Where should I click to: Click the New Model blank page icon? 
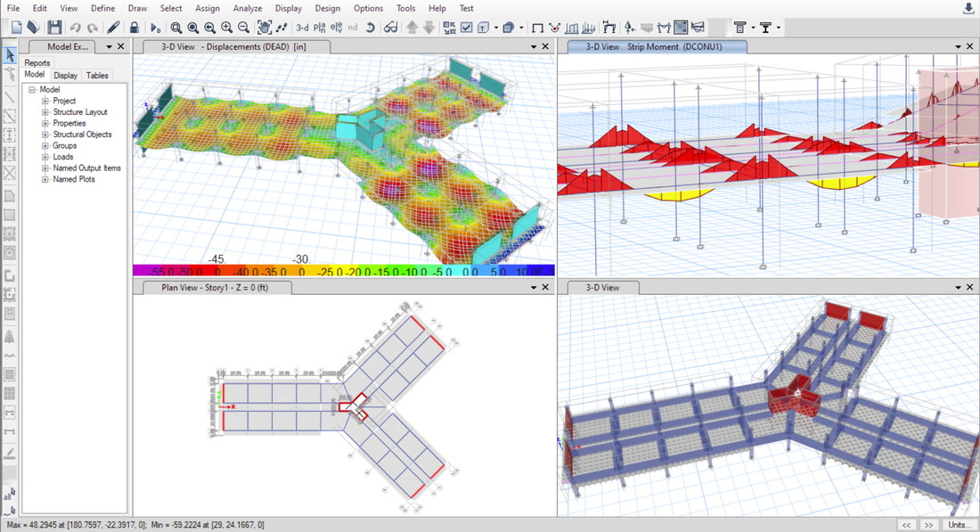16,28
